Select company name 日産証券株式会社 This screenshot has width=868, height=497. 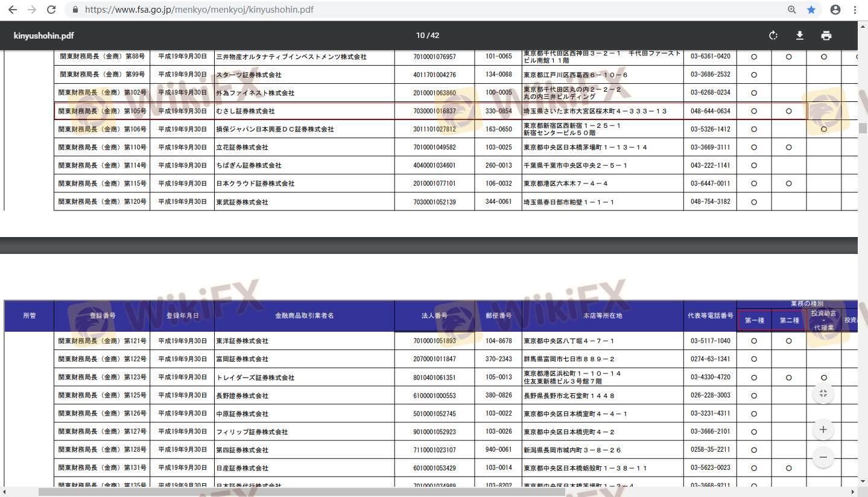point(242,468)
